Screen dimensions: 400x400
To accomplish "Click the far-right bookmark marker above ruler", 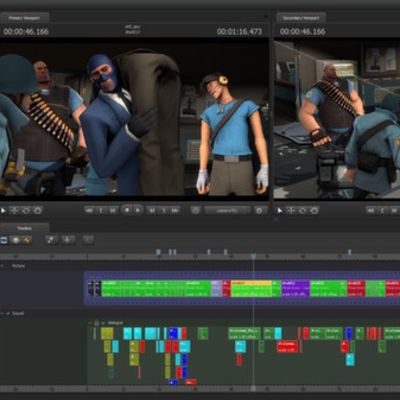I will (350, 252).
